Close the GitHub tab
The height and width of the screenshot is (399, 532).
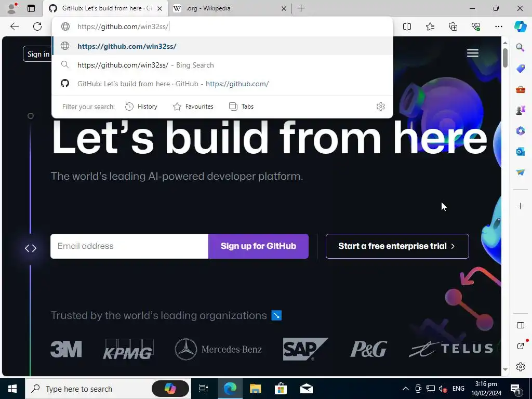[159, 8]
